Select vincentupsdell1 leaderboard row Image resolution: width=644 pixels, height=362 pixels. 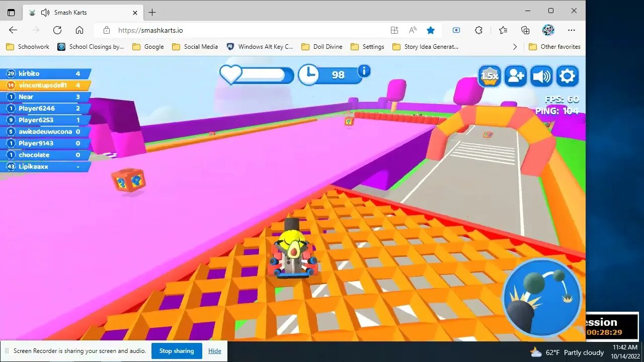[x=46, y=85]
